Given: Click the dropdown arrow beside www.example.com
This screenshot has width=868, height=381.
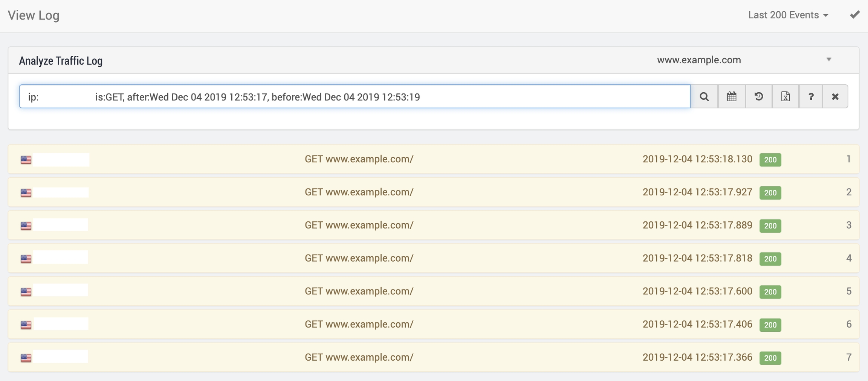Looking at the screenshot, I should [829, 59].
